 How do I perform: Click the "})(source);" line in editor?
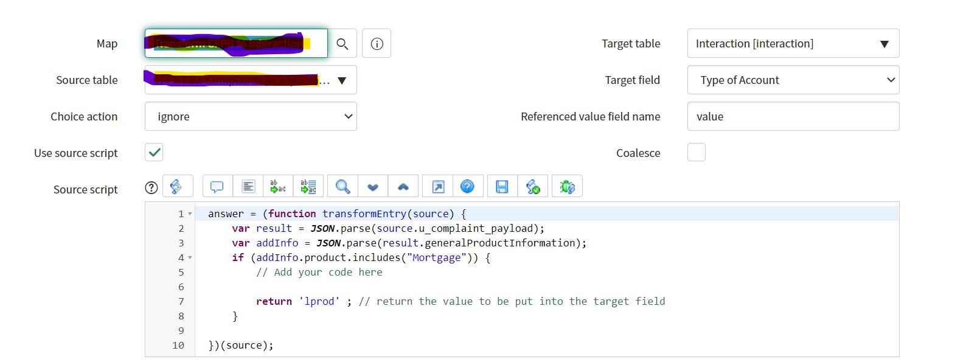[241, 345]
